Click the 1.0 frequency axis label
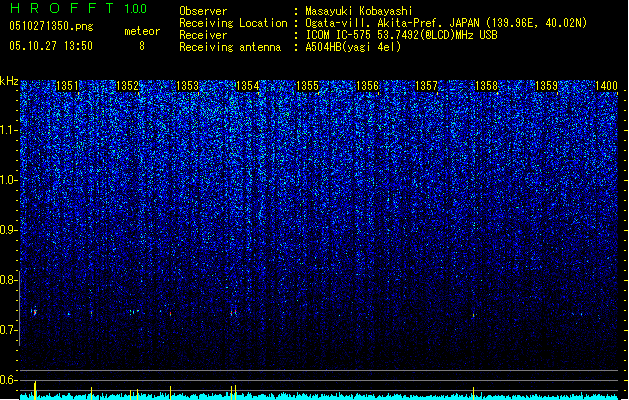Viewport: 629px width, 400px height. point(9,180)
